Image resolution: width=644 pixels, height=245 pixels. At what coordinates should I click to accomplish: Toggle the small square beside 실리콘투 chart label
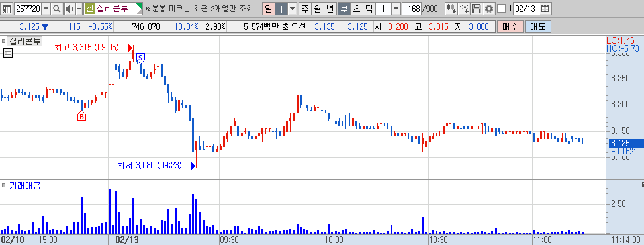point(4,41)
